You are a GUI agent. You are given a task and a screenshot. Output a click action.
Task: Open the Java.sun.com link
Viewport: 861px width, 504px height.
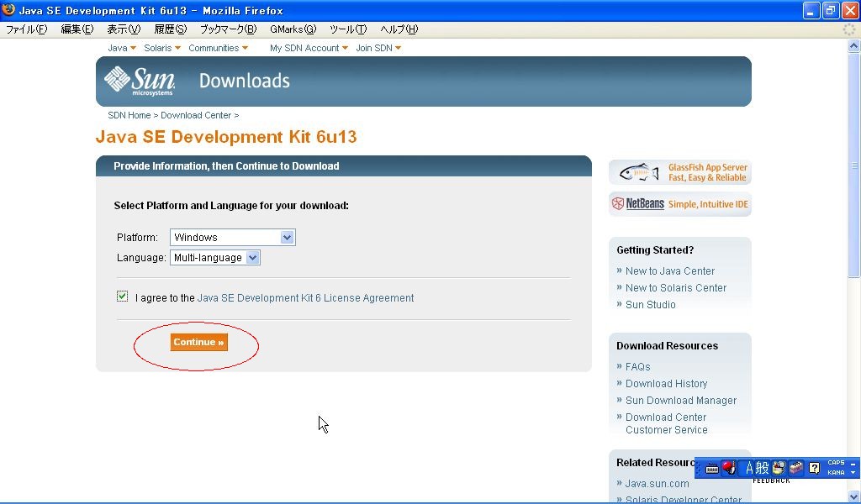pyautogui.click(x=657, y=484)
